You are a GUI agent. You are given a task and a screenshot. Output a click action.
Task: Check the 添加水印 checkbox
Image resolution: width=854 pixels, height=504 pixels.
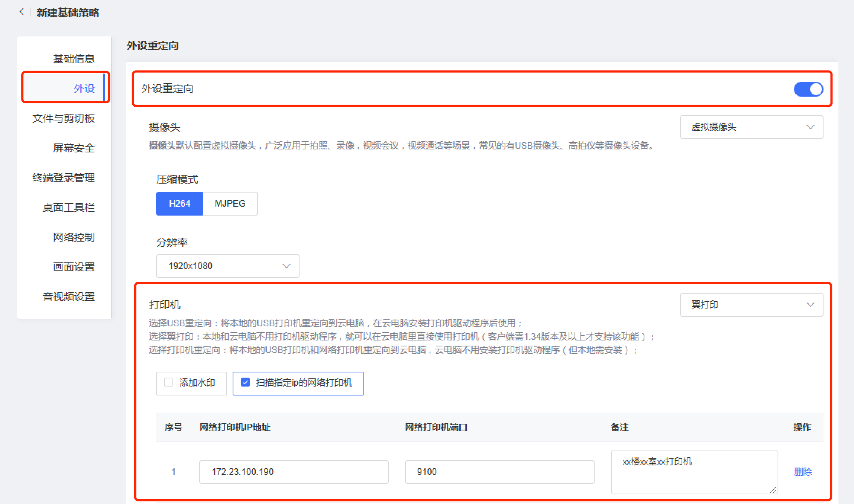169,382
